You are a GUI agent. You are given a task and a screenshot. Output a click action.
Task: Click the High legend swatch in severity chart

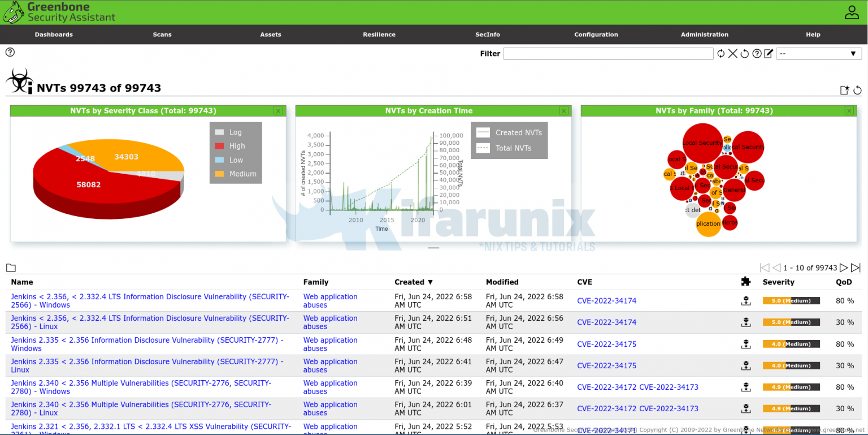coord(219,146)
